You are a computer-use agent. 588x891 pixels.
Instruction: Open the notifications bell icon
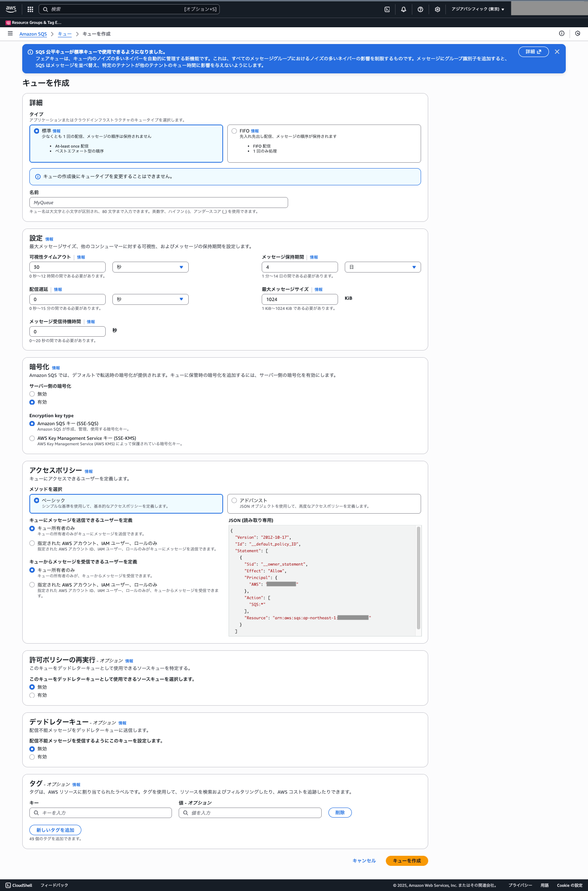point(403,9)
